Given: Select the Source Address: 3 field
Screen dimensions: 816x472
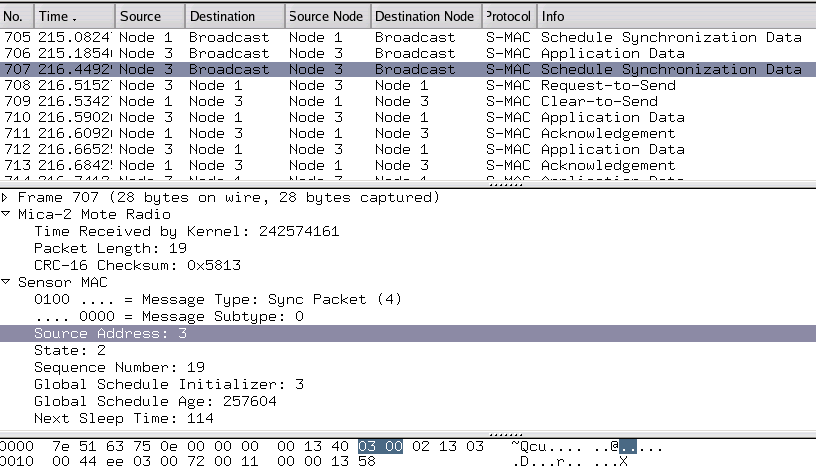Looking at the screenshot, I should [110, 333].
